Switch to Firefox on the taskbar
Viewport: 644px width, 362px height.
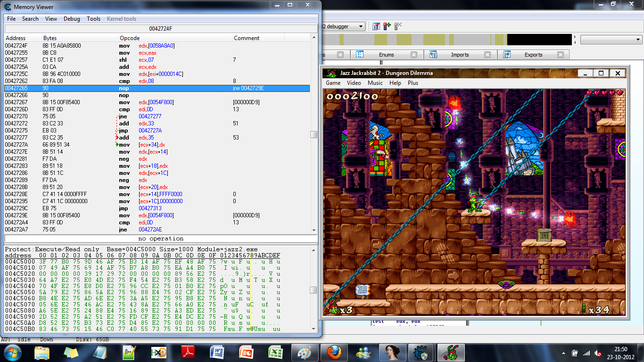334,353
